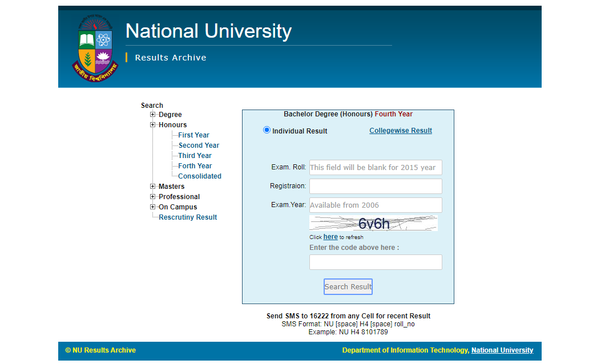Focus the captcha code entry field

coord(376,262)
